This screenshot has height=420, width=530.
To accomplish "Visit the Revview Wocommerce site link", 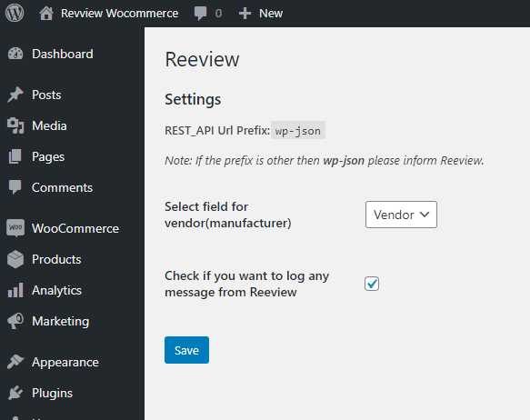I will pyautogui.click(x=119, y=14).
